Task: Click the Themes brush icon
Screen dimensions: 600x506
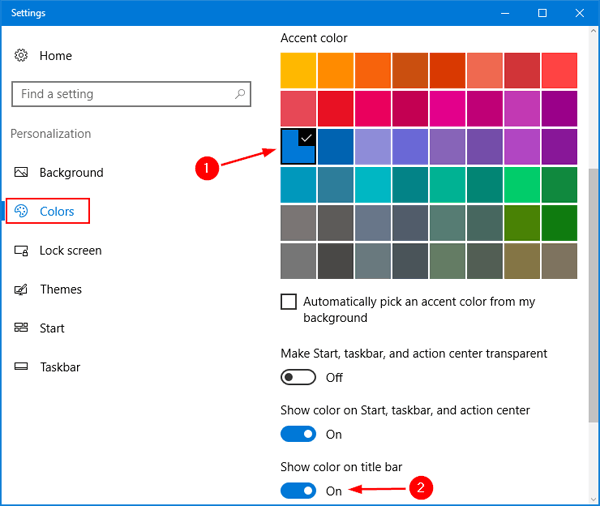Action: tap(21, 289)
